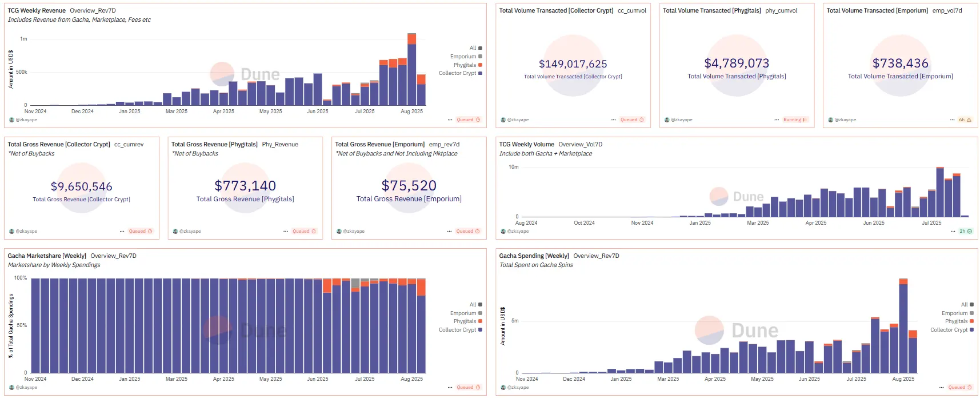Click the Queued status icon on TCG Weekly Revenue
The image size is (980, 398).
[x=478, y=120]
